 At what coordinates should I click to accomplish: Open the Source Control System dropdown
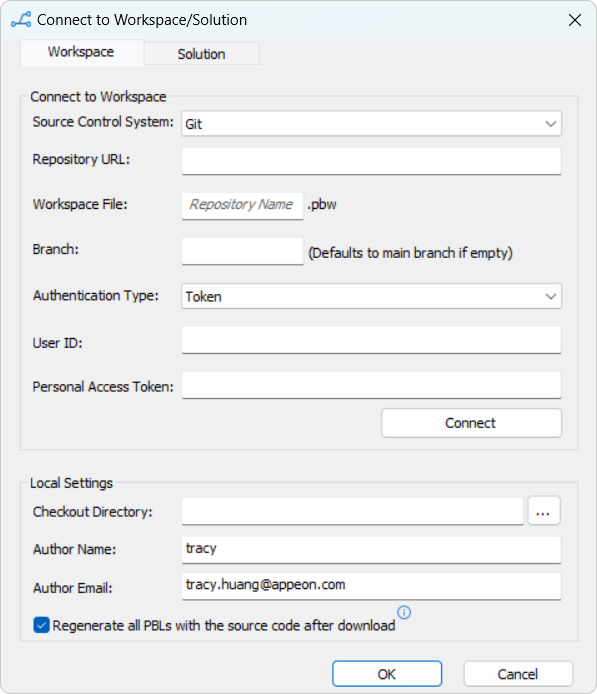click(371, 123)
